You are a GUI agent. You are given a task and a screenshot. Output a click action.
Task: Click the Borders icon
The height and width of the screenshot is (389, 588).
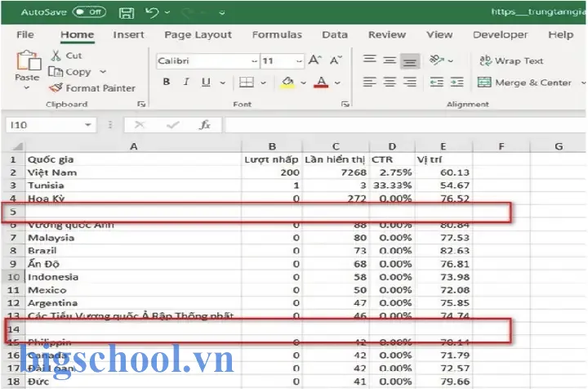247,83
